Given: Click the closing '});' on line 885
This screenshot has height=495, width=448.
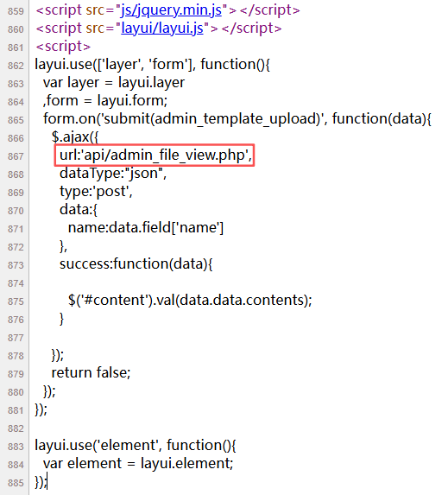Looking at the screenshot, I should click(x=41, y=482).
